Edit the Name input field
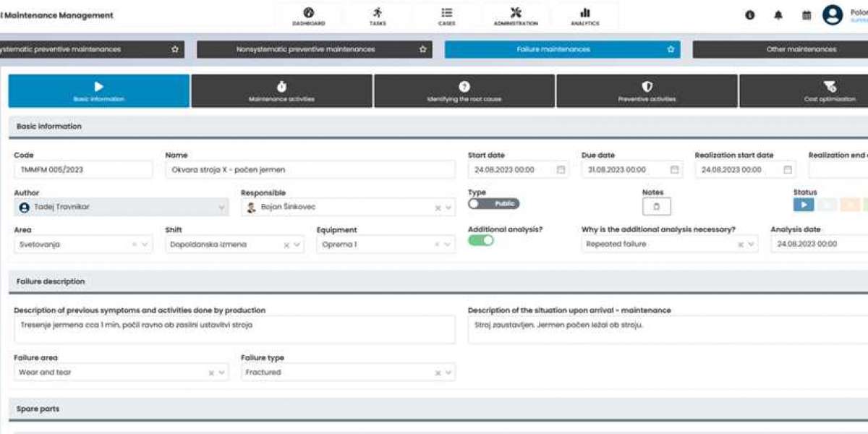Viewport: 868px width, 434px height. 310,170
